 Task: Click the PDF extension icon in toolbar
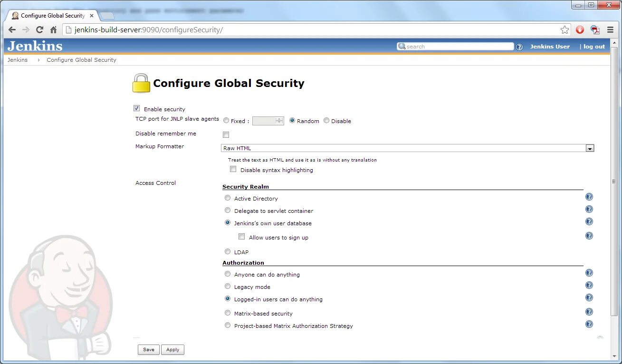tap(595, 30)
